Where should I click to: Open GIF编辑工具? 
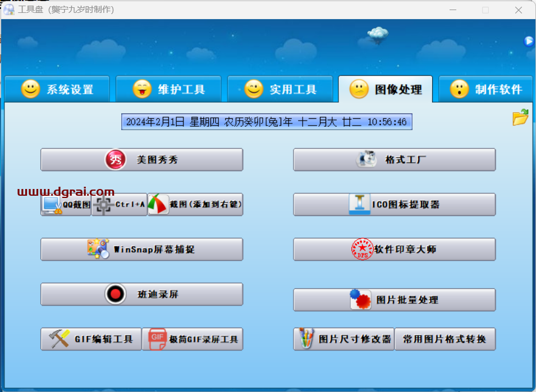[x=91, y=339]
